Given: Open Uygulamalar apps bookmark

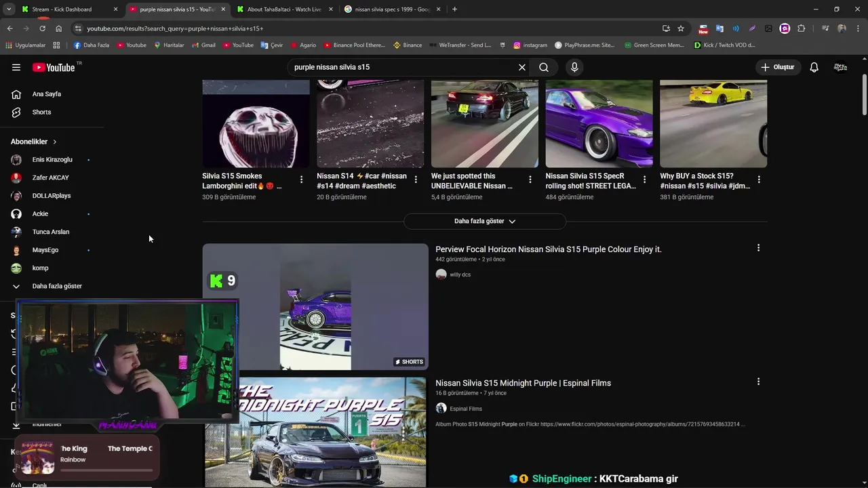Looking at the screenshot, I should pos(26,45).
